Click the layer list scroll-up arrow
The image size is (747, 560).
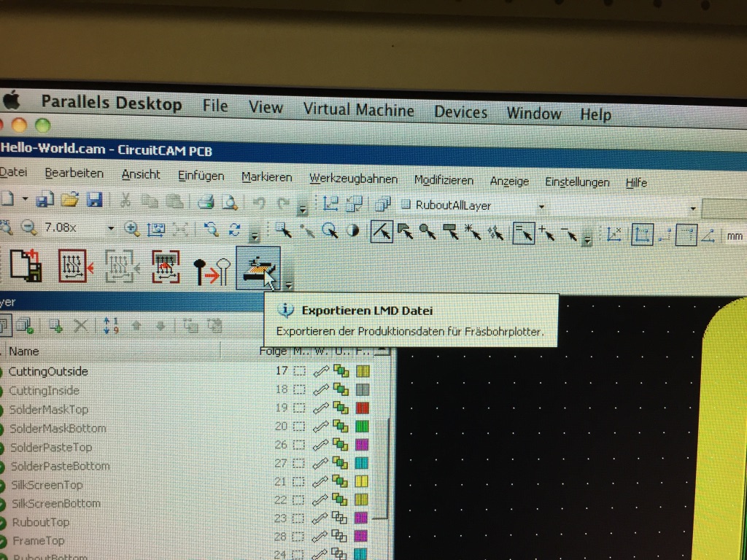click(382, 351)
